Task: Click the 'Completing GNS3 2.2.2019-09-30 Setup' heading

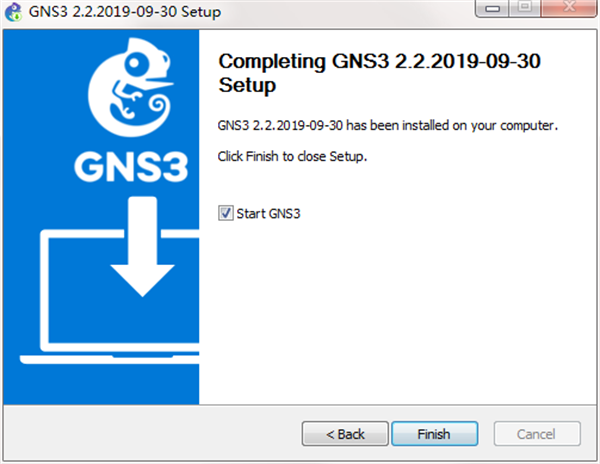Action: [378, 73]
